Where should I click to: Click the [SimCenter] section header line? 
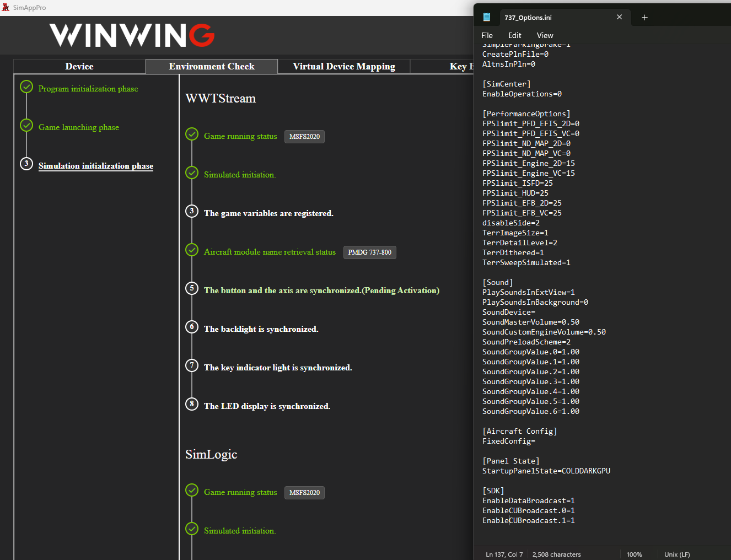[507, 84]
